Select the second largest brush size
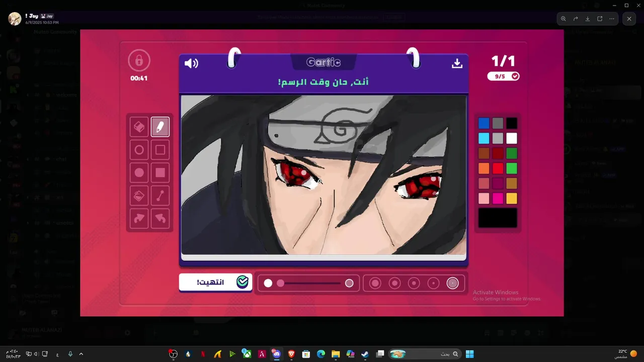The height and width of the screenshot is (362, 644). click(x=394, y=283)
